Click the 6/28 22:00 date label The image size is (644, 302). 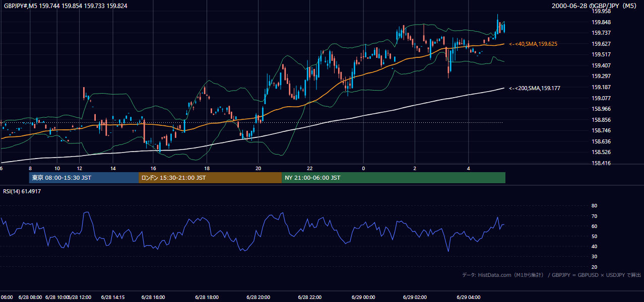310,297
